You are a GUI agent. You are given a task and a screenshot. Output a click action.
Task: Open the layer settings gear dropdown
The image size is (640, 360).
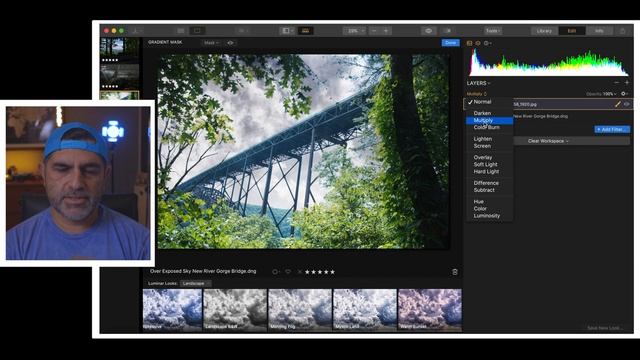click(x=624, y=94)
